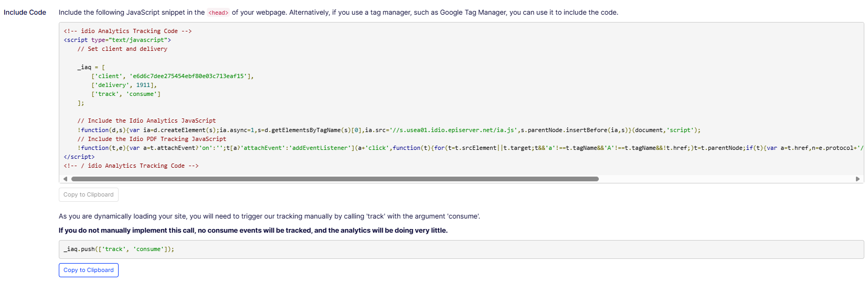The image size is (868, 283).
Task: Click the //s.usea01.idio.episerver.net/ia.js URL
Action: point(453,130)
